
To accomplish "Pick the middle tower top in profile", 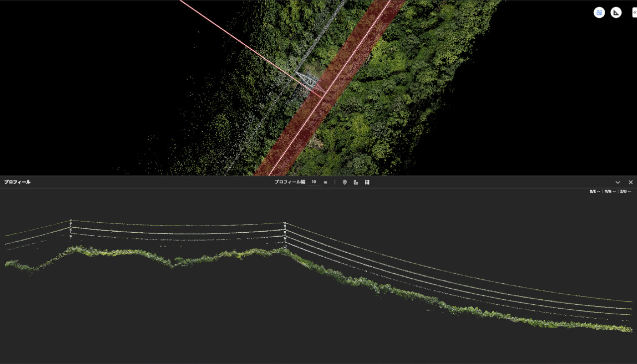I will click(285, 223).
